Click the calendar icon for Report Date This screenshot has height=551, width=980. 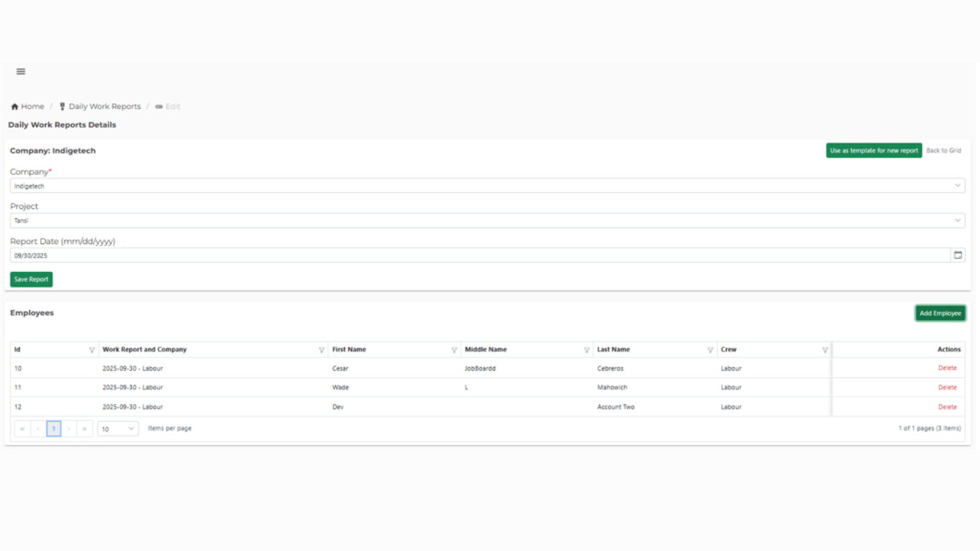click(958, 255)
